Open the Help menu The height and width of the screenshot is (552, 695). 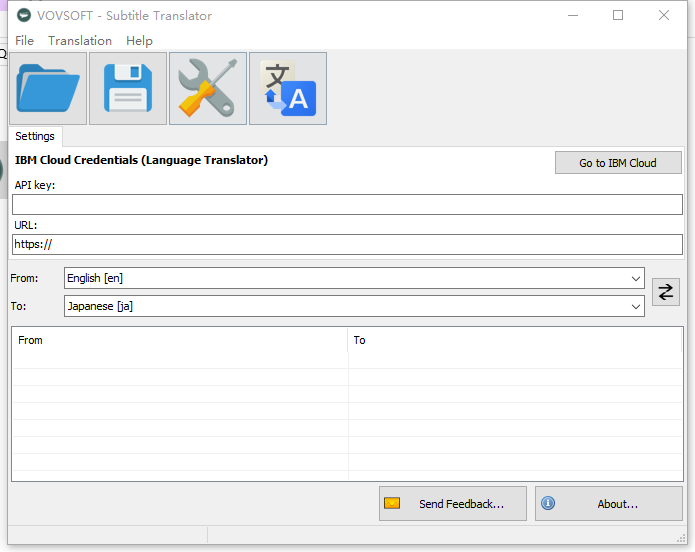pyautogui.click(x=139, y=40)
